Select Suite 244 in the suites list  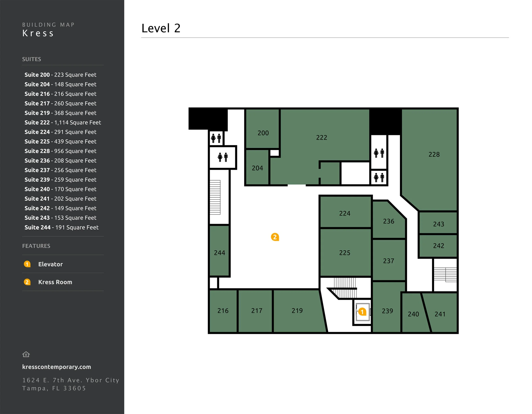(61, 227)
